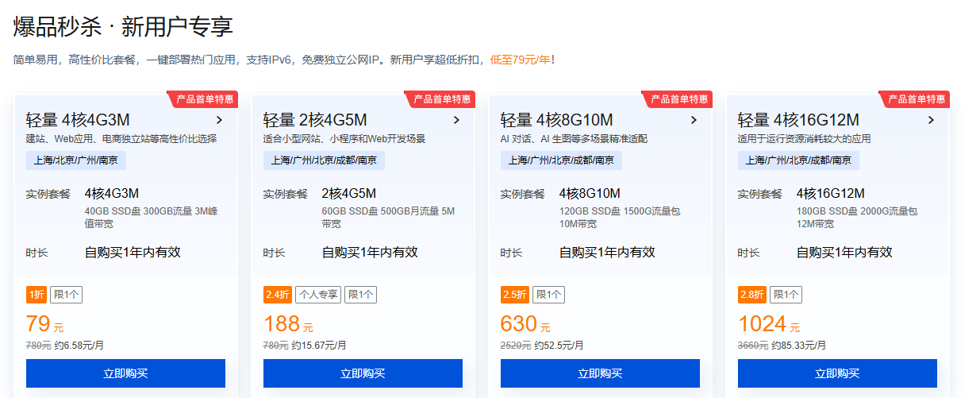Image resolution: width=980 pixels, height=398 pixels.
Task: Click the 1折 discount badge
Action: pyautogui.click(x=37, y=295)
